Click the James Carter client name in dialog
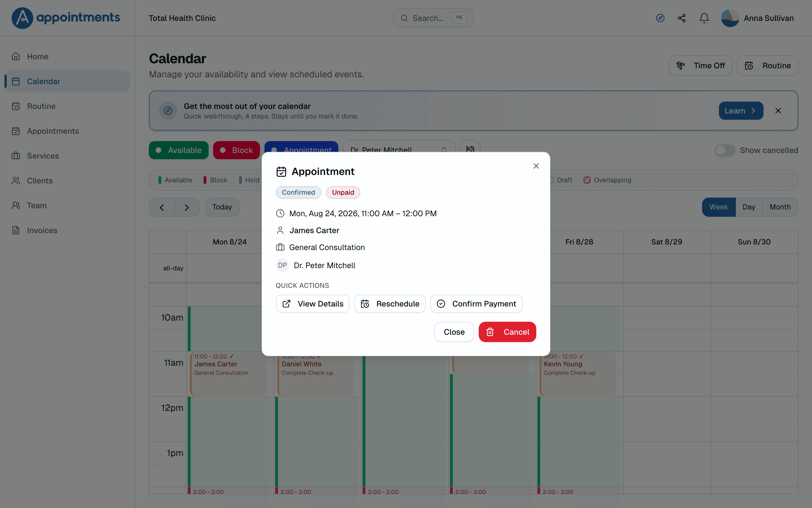The image size is (812, 508). 314,231
